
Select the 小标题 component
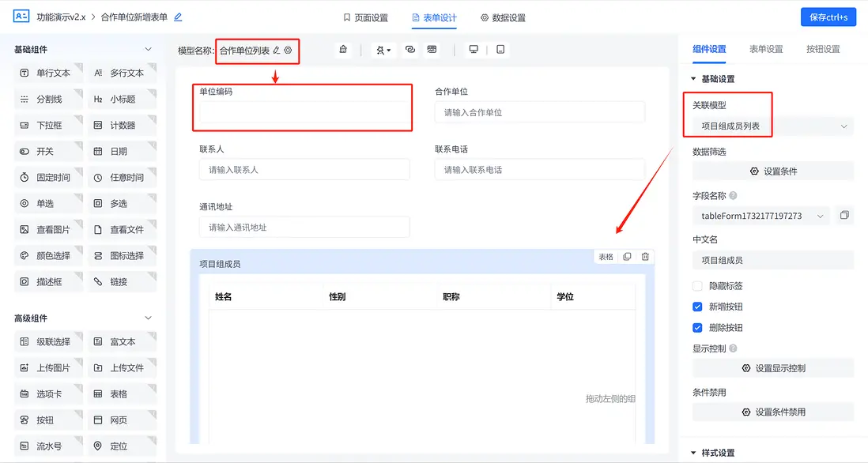(122, 99)
